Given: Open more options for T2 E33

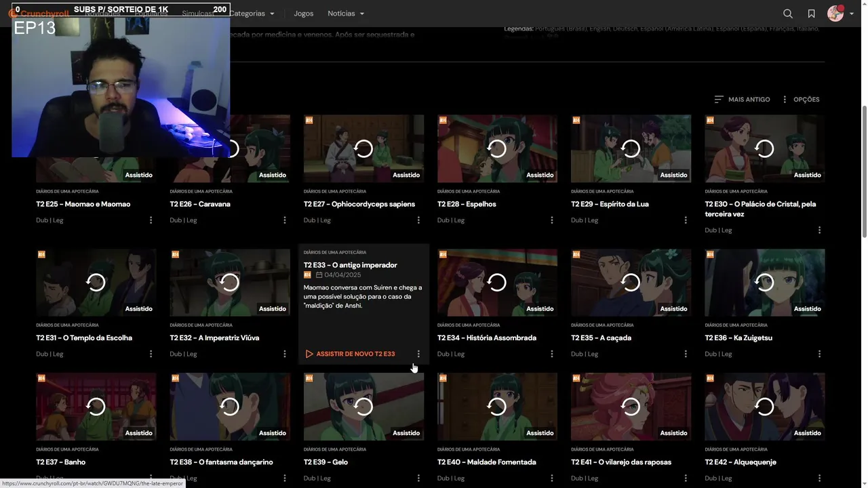Looking at the screenshot, I should pyautogui.click(x=418, y=354).
